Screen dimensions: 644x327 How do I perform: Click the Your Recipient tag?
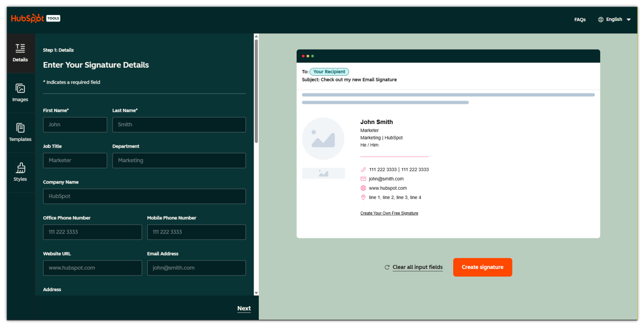(x=329, y=72)
